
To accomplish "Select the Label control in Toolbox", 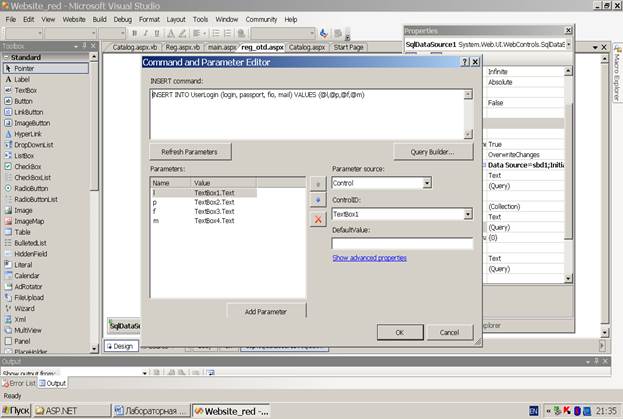I will click(x=45, y=79).
